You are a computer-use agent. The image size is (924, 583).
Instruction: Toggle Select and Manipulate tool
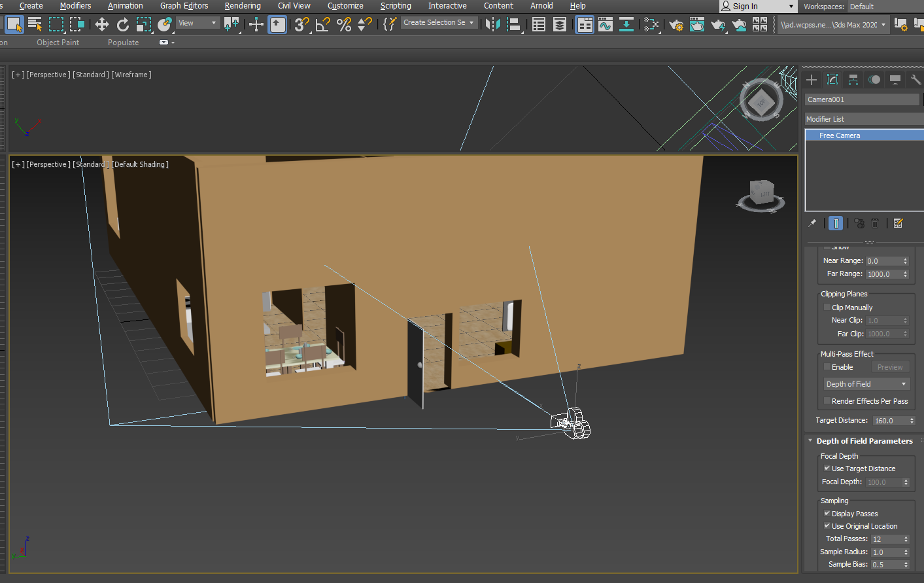tap(256, 25)
